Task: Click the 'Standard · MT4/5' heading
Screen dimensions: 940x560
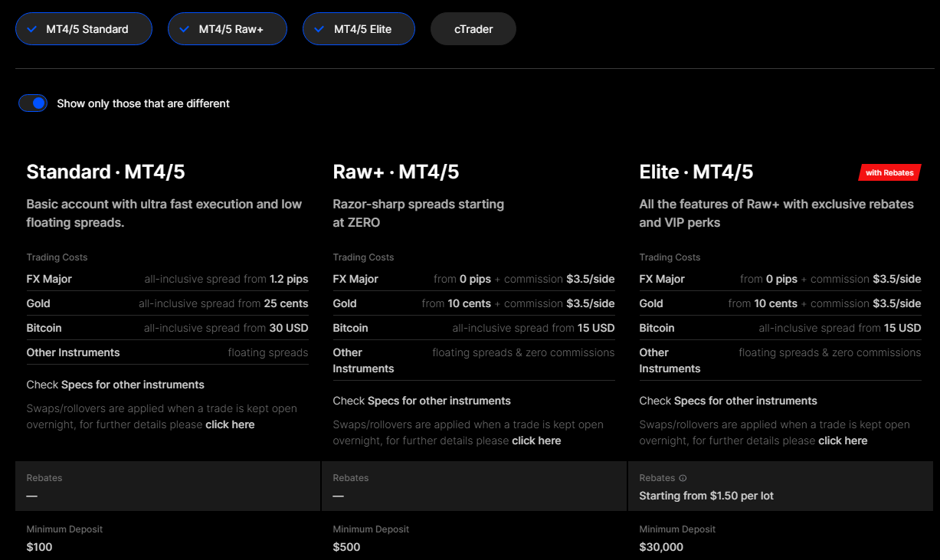Action: pyautogui.click(x=106, y=172)
